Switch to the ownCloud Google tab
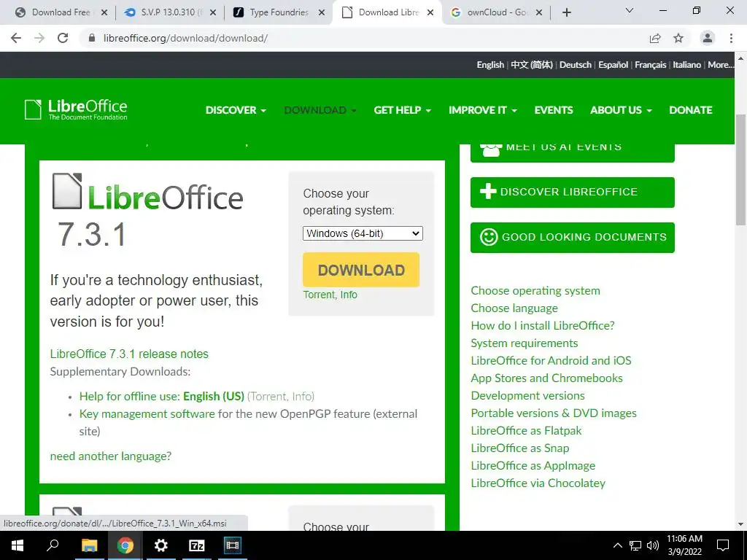747x560 pixels. coord(495,12)
